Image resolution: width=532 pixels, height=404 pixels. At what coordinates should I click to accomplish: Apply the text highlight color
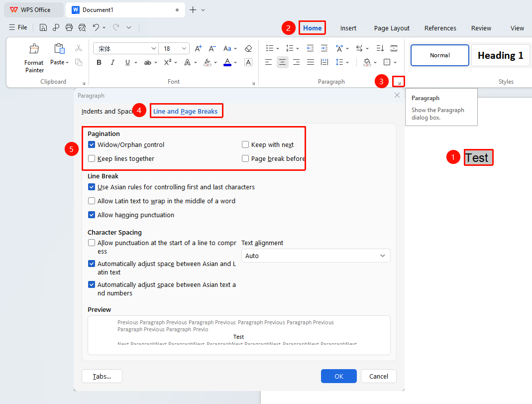coord(208,62)
